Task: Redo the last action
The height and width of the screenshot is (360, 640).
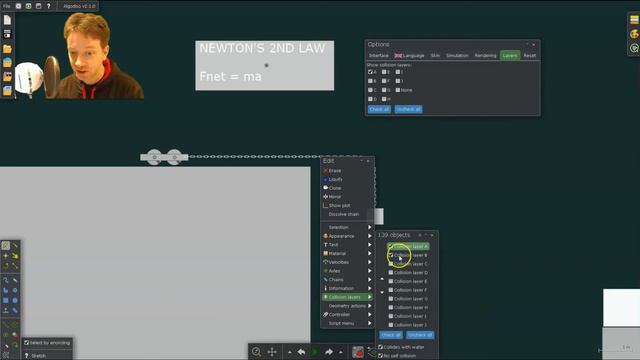Action: [x=329, y=351]
